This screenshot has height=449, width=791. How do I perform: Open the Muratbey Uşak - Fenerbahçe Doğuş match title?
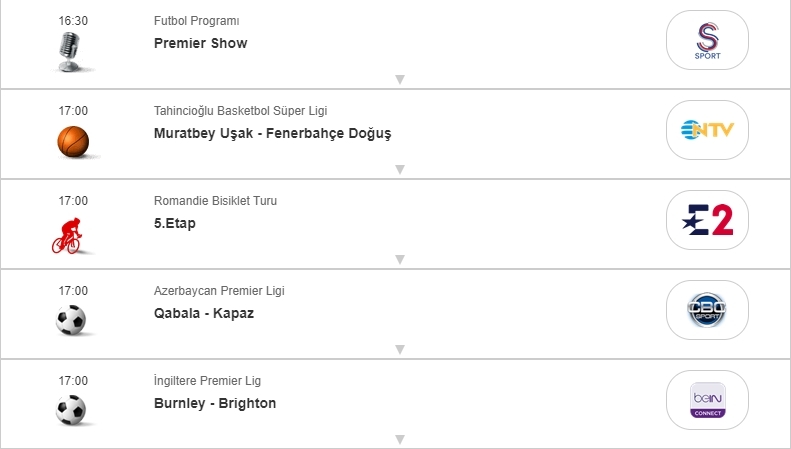click(x=272, y=133)
